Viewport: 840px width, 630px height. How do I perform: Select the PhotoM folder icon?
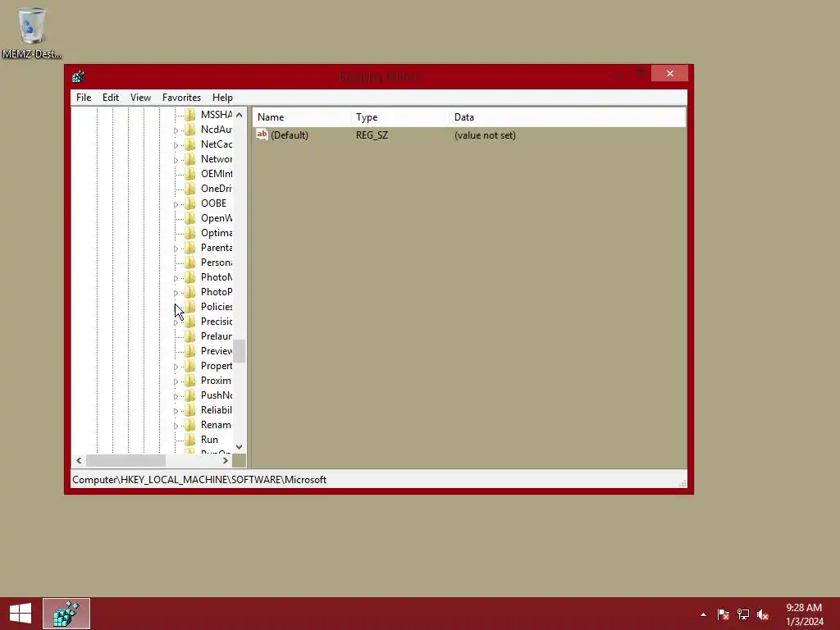pos(189,277)
